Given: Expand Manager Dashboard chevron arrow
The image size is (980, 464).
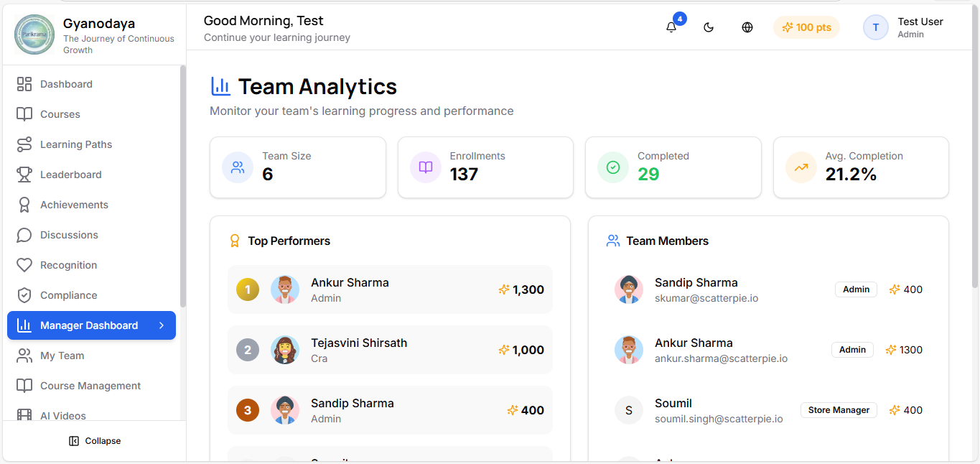Looking at the screenshot, I should pos(162,325).
